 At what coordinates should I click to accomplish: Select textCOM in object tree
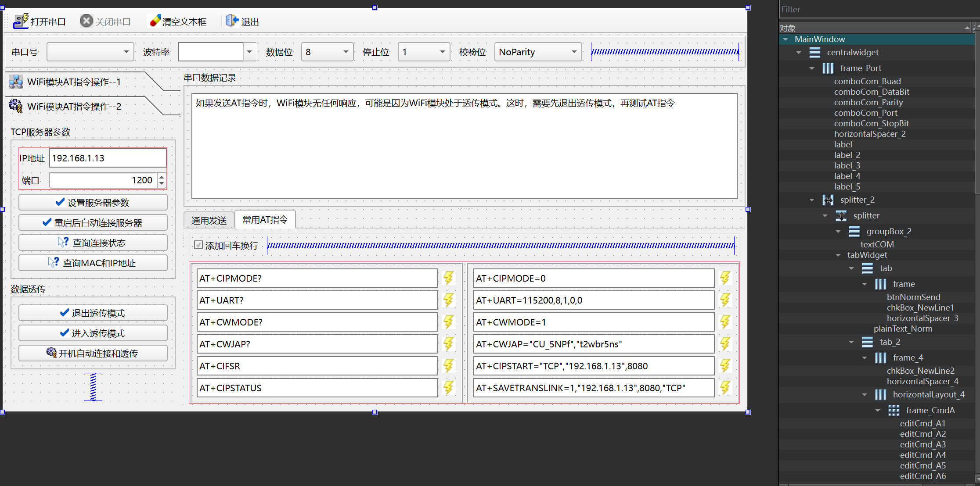click(x=877, y=244)
